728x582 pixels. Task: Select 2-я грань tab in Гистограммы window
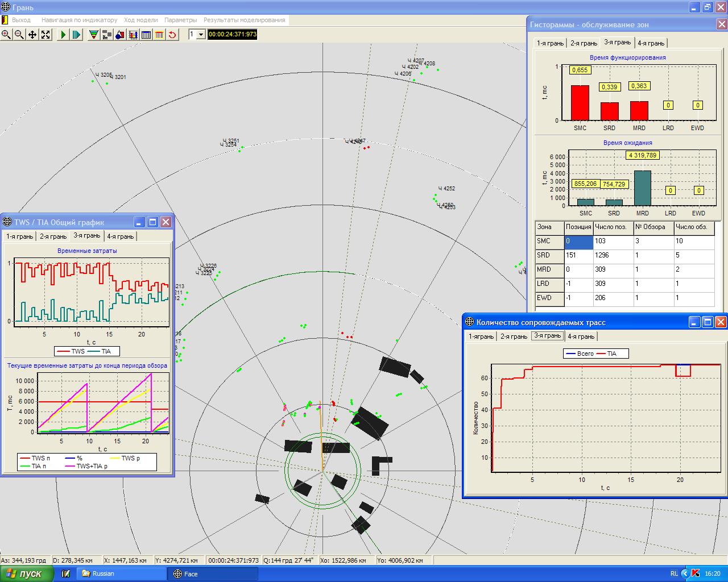(x=584, y=43)
